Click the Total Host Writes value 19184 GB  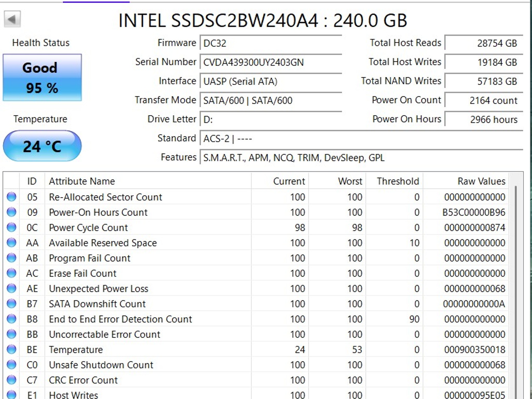(x=484, y=62)
